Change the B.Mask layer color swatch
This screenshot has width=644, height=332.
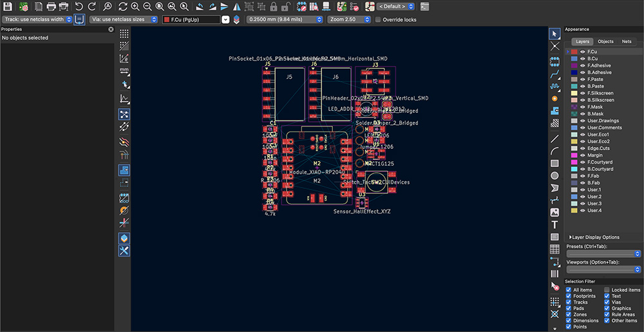(574, 114)
